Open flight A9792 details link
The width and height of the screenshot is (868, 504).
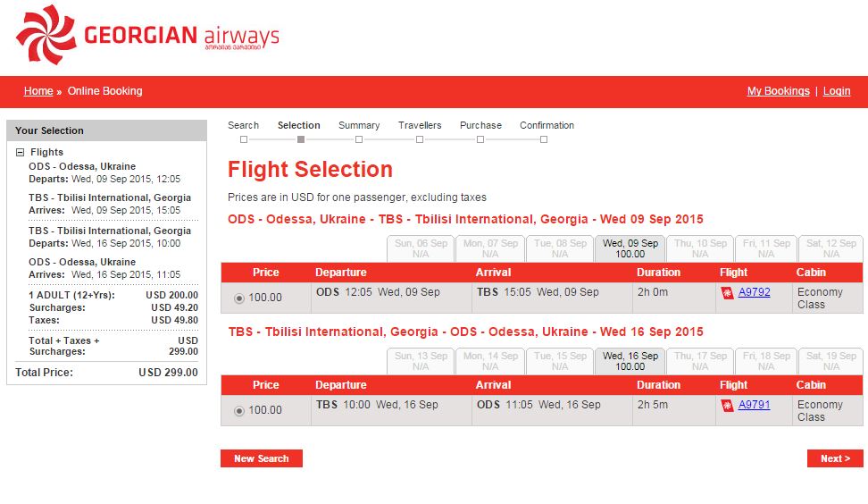pyautogui.click(x=754, y=292)
